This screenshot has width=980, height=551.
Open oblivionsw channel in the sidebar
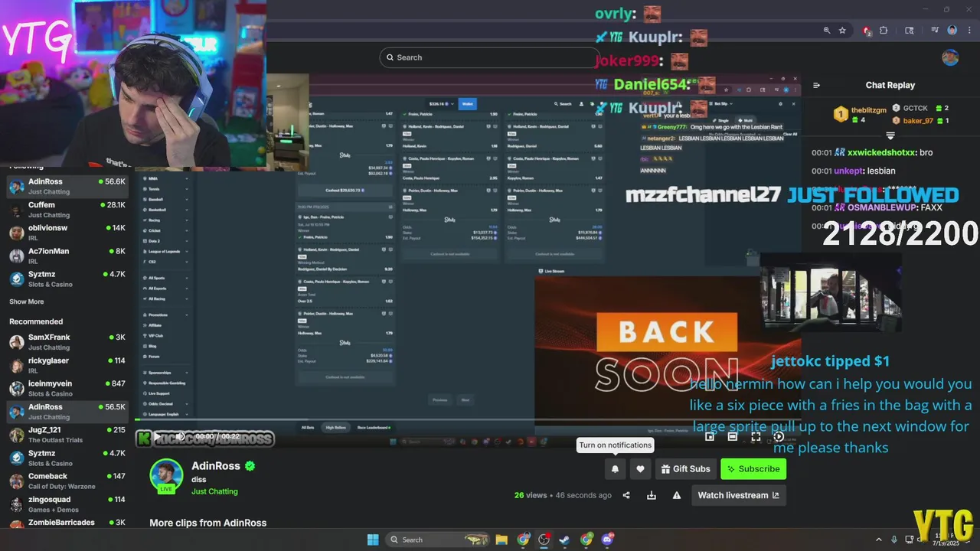[x=67, y=233]
